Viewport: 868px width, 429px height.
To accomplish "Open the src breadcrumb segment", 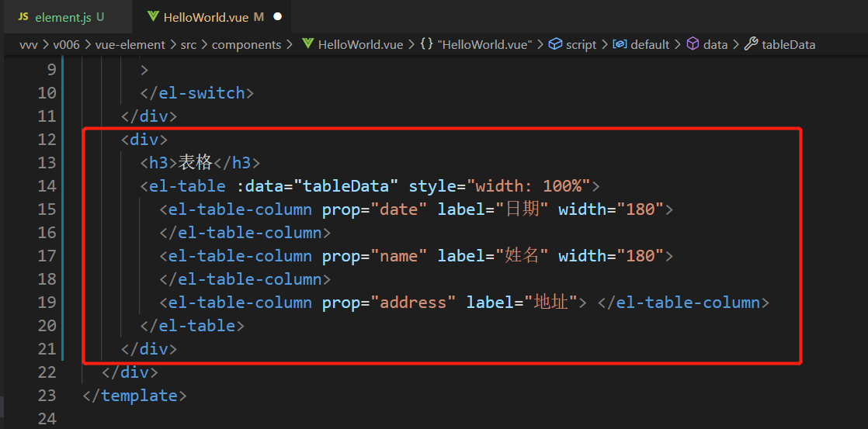I will click(x=188, y=45).
